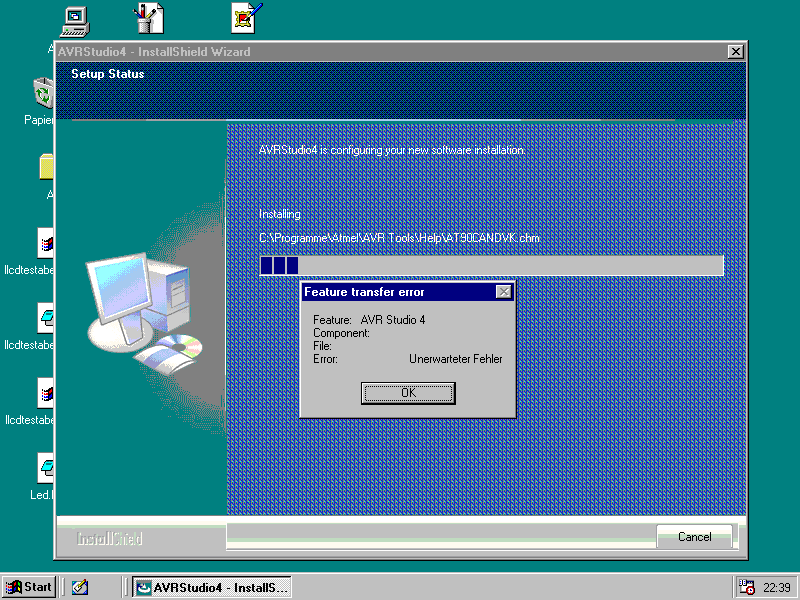Open the framed picture with pen desktop icon
The image size is (800, 600).
[247, 18]
